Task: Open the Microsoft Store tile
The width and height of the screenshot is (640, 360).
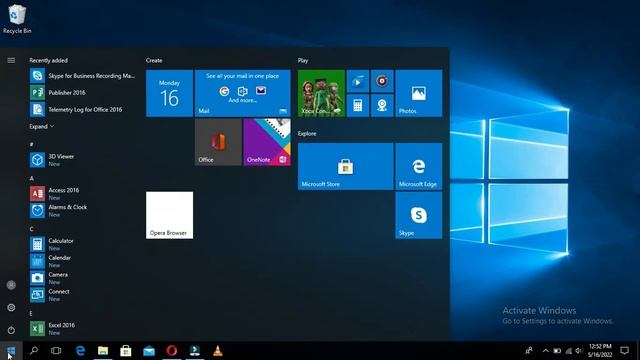Action: click(x=346, y=166)
